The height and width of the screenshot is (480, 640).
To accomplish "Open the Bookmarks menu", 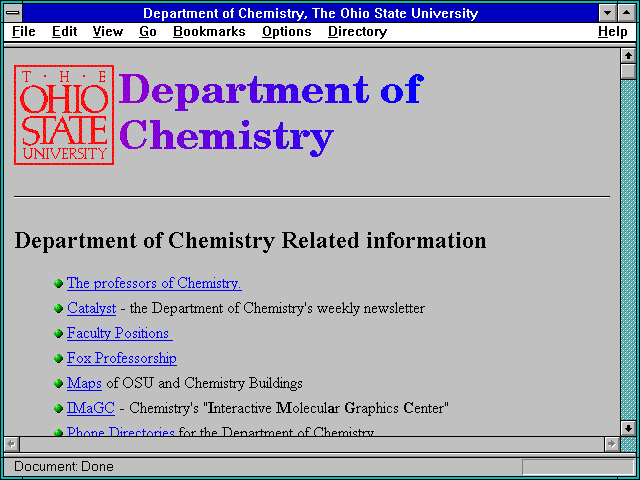I will [209, 32].
